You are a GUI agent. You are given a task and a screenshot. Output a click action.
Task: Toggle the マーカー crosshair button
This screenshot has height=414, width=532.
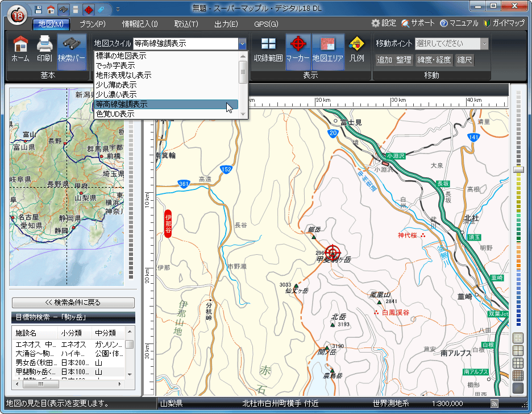(298, 52)
